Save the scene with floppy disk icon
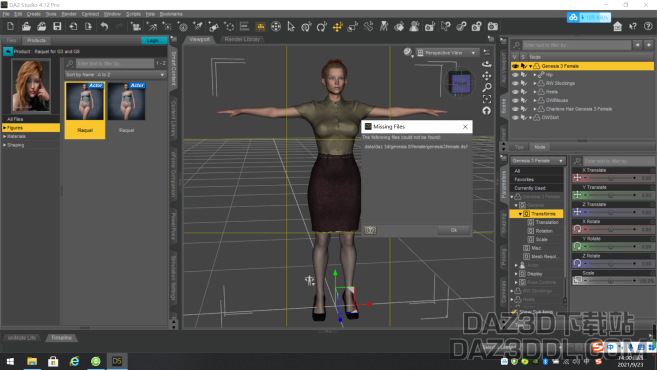The height and width of the screenshot is (370, 657). tap(57, 26)
